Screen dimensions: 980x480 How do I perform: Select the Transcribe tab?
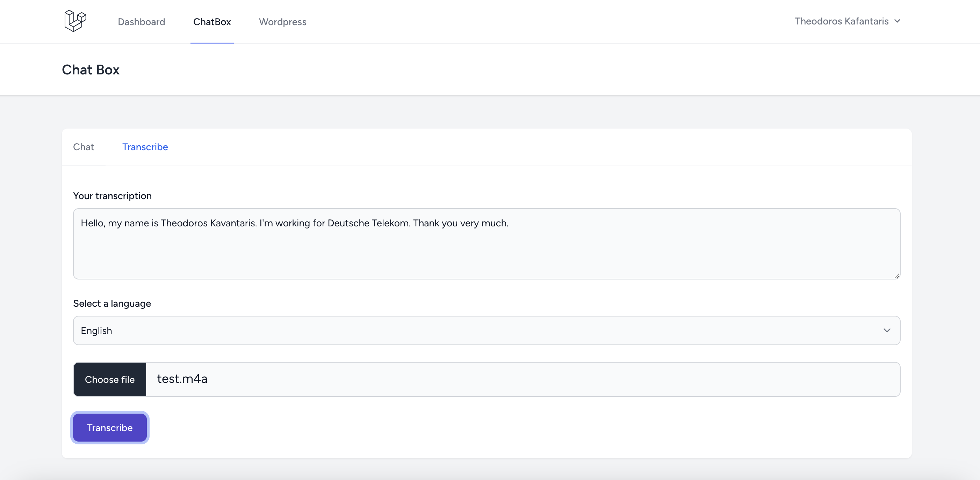145,147
